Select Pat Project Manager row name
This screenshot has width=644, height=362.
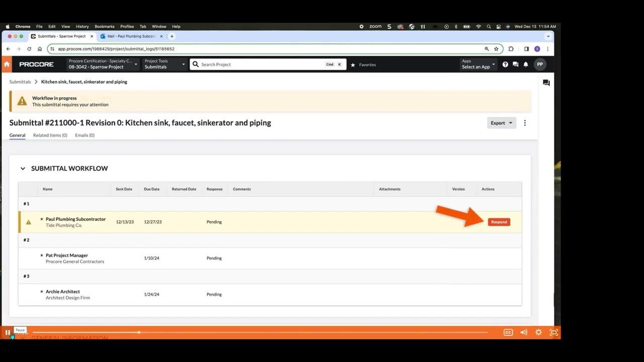67,255
